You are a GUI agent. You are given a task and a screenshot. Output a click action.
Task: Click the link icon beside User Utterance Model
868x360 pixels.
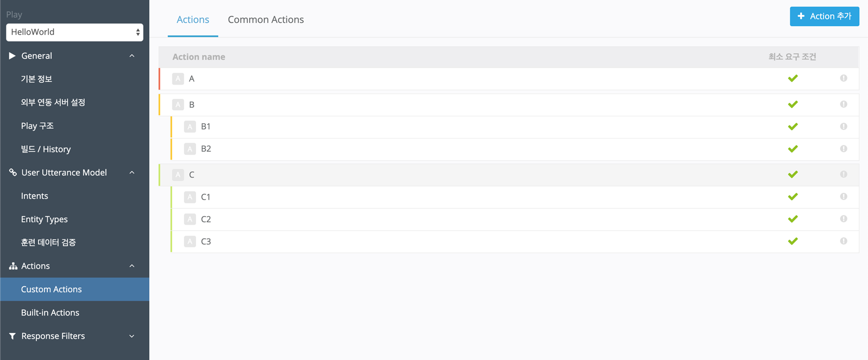pos(13,173)
